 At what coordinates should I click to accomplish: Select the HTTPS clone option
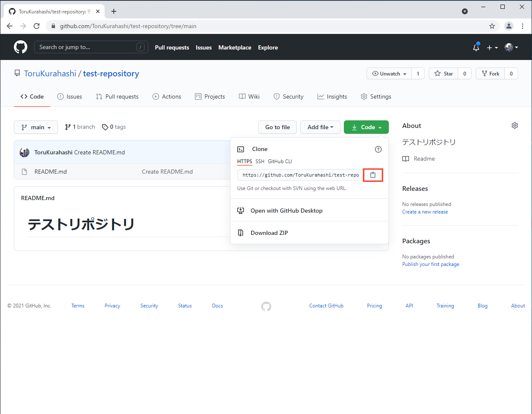(245, 161)
